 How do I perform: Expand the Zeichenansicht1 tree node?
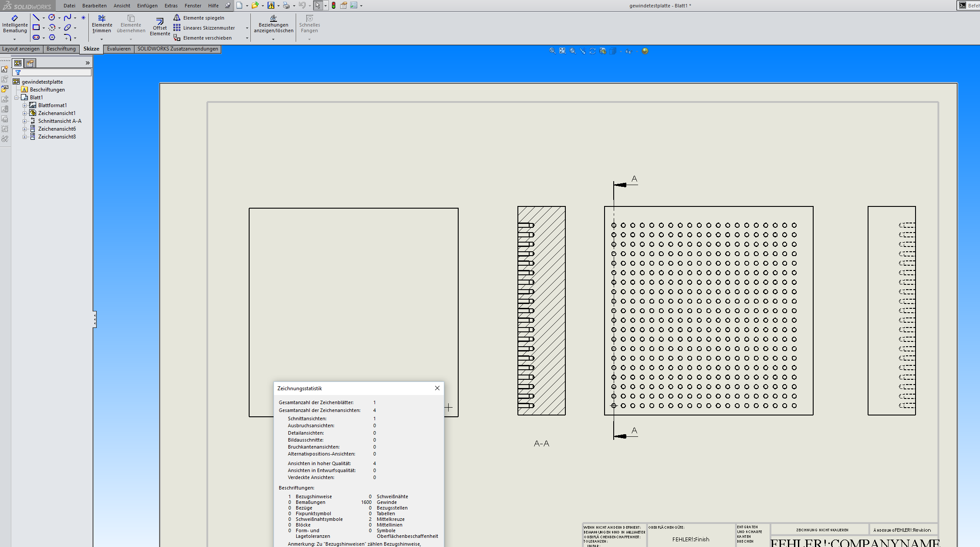click(25, 113)
